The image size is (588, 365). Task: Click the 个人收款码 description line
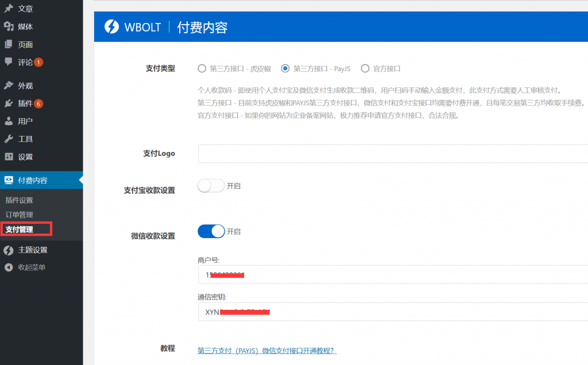point(380,90)
